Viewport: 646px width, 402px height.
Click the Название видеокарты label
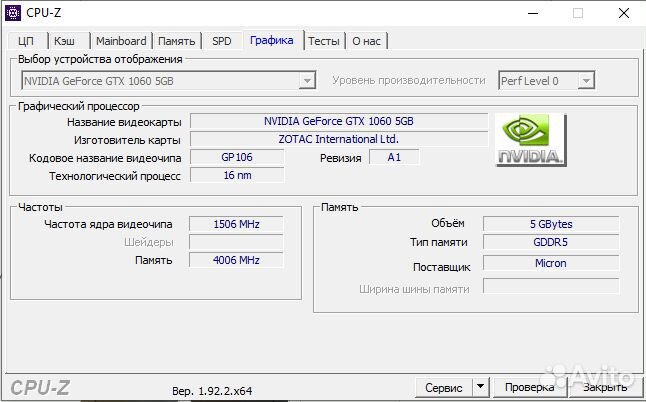pyautogui.click(x=124, y=122)
